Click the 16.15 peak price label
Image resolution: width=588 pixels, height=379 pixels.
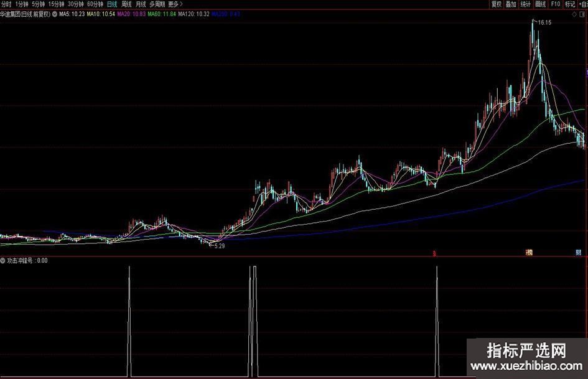coord(544,22)
